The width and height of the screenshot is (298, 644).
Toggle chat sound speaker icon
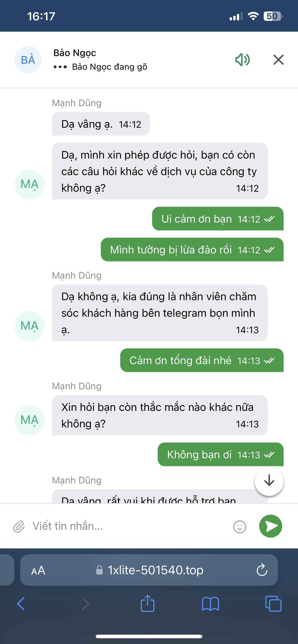click(242, 60)
